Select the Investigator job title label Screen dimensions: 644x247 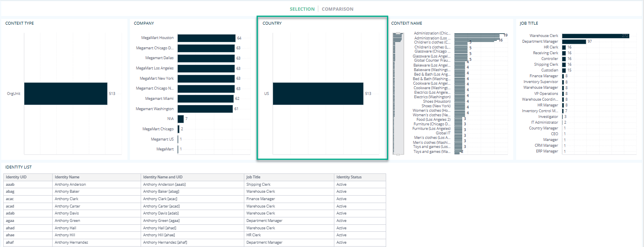pyautogui.click(x=548, y=117)
